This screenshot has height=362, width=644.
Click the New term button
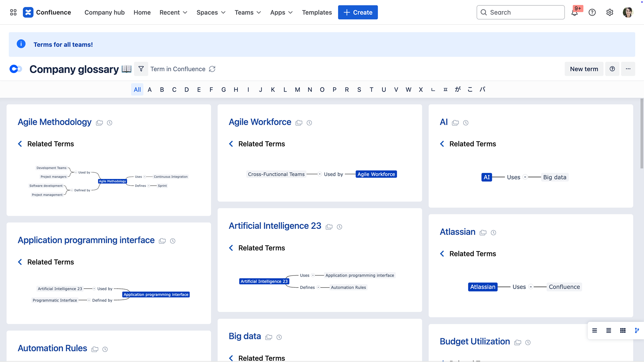pos(584,69)
